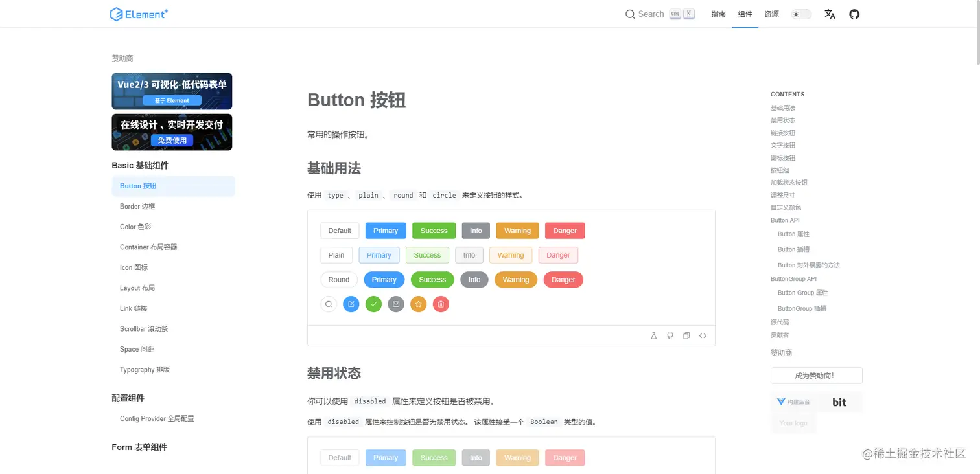Copy the demo code icon
980x474 pixels.
click(x=686, y=336)
